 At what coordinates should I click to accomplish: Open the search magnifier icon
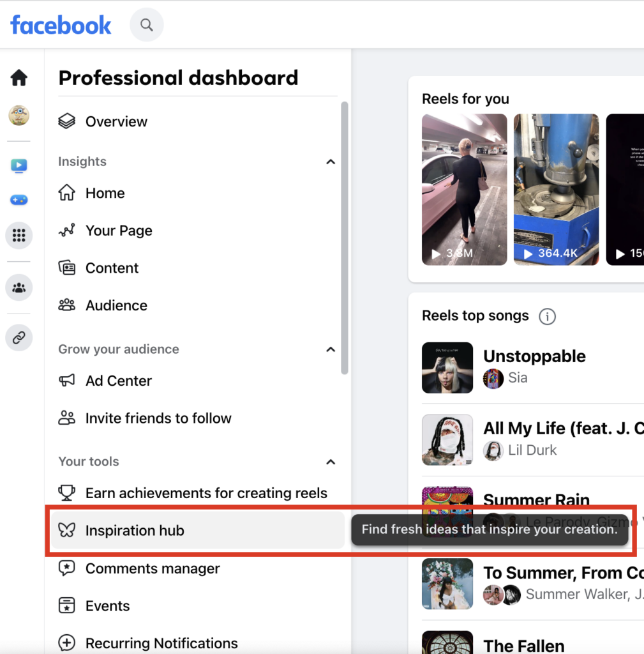point(146,24)
